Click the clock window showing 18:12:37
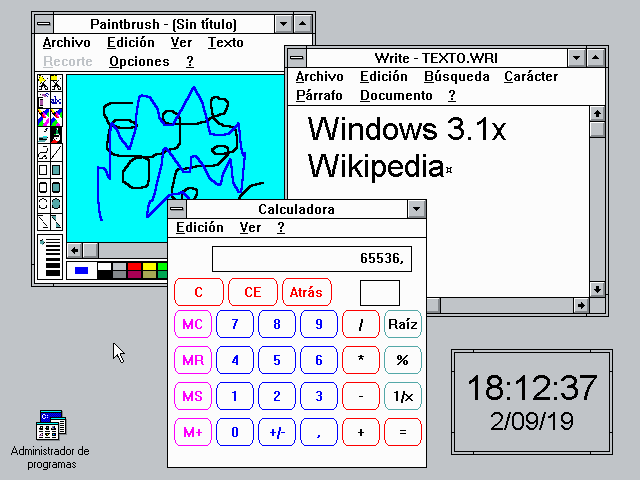Screen dimensions: 640x480 pyautogui.click(x=532, y=402)
